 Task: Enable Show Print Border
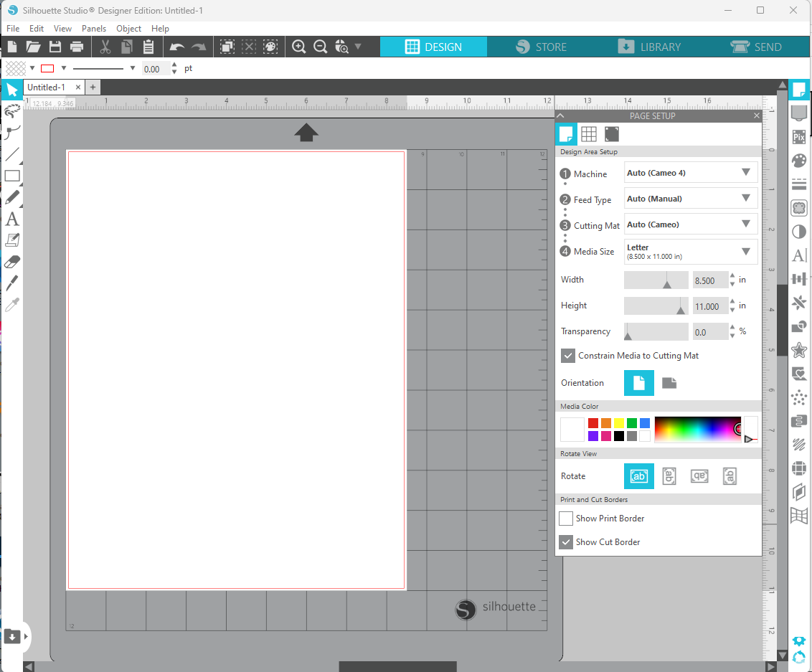[566, 518]
